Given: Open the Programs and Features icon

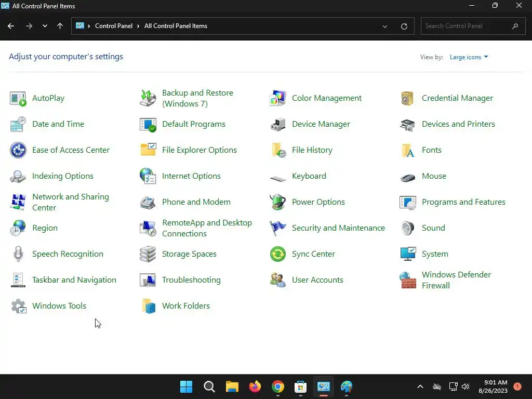Looking at the screenshot, I should click(x=407, y=202).
